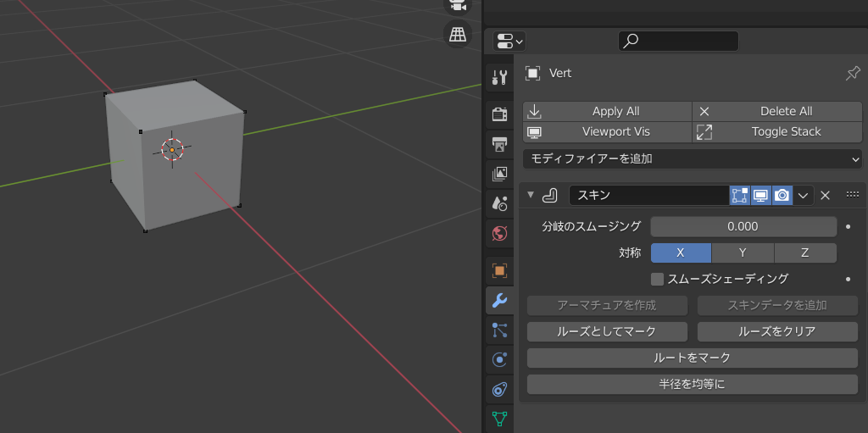Collapse the スキン modifier panel
The image size is (868, 433).
pos(531,195)
